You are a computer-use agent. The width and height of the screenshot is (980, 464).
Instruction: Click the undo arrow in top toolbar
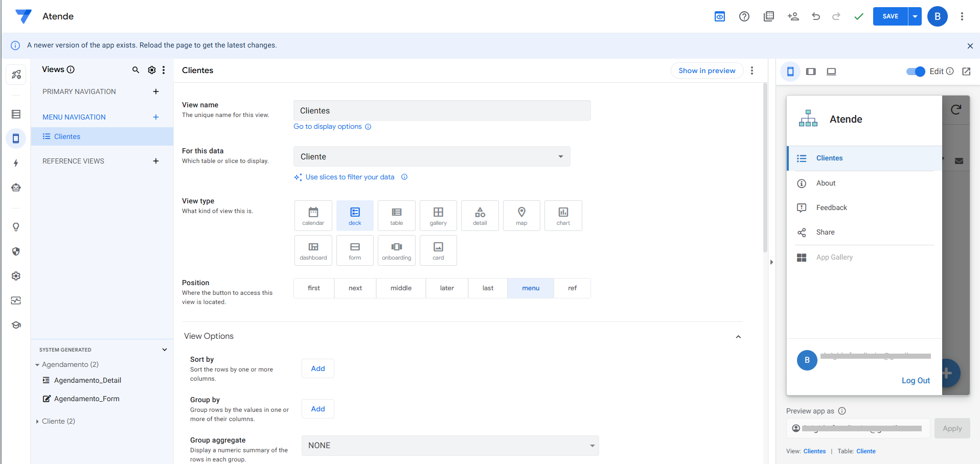click(x=816, y=16)
